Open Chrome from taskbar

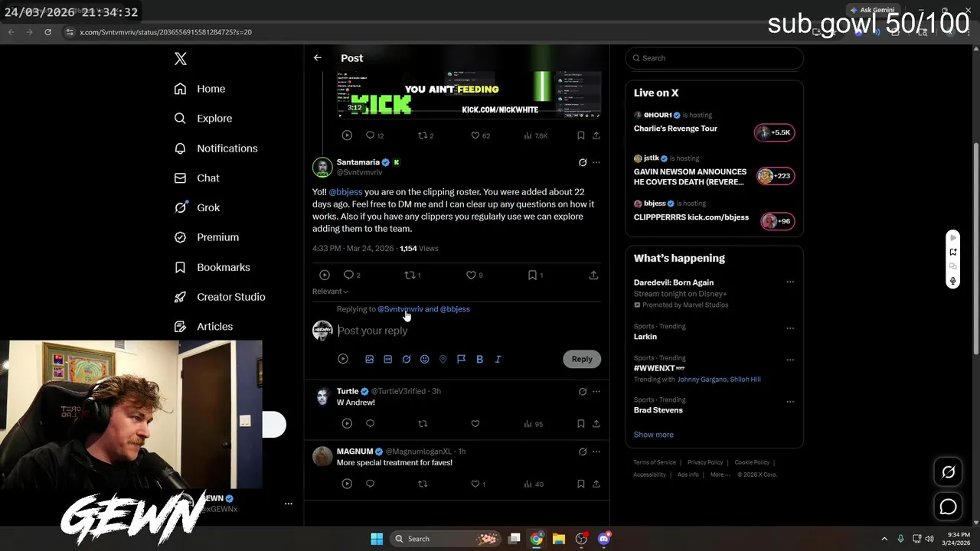537,539
